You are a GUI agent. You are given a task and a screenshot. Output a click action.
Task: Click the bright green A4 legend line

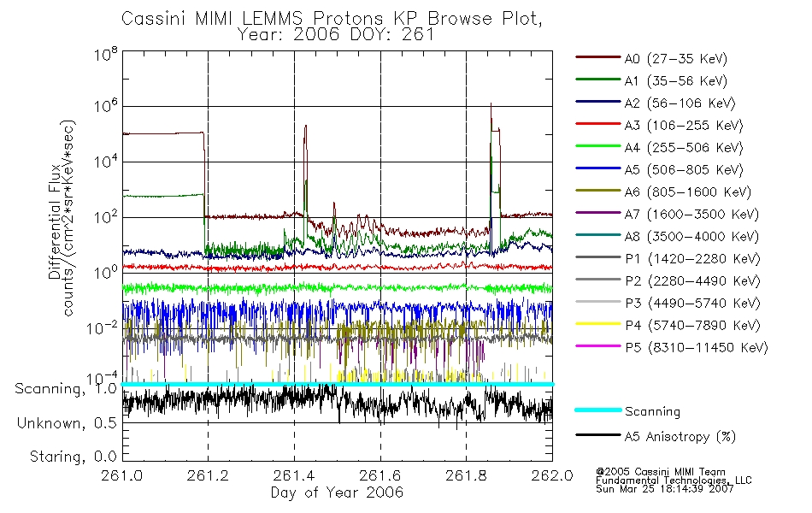(x=598, y=146)
